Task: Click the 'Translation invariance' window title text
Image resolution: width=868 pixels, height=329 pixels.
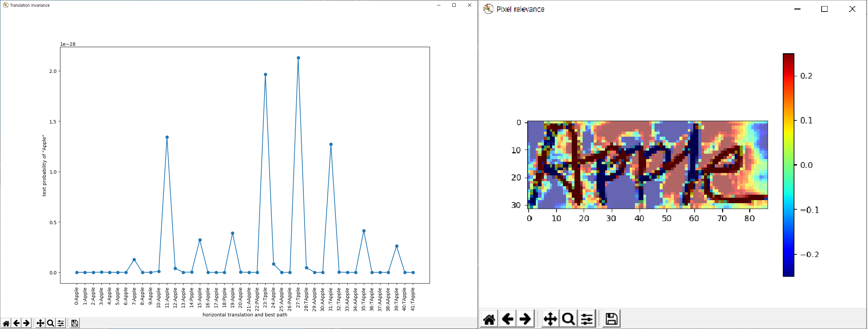Action: (30, 5)
